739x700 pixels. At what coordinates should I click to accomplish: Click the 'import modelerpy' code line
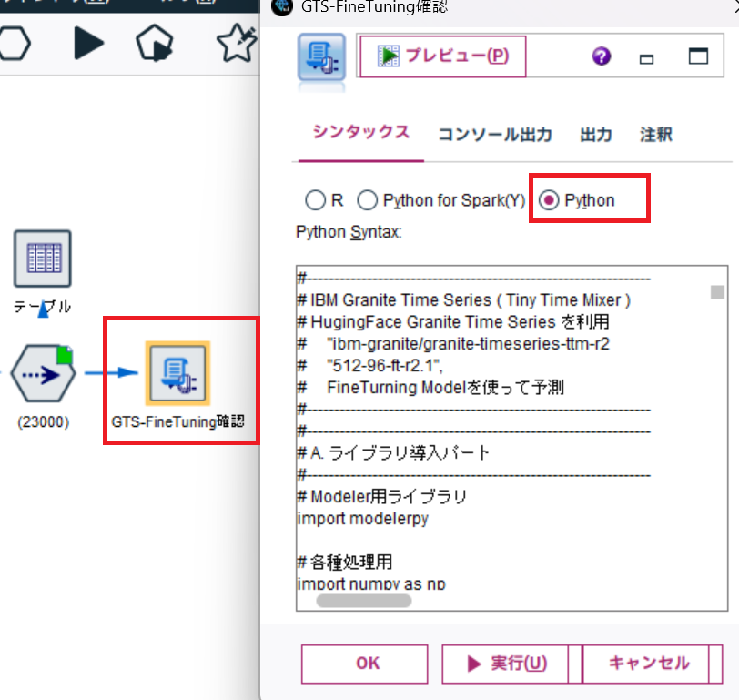coord(363,519)
